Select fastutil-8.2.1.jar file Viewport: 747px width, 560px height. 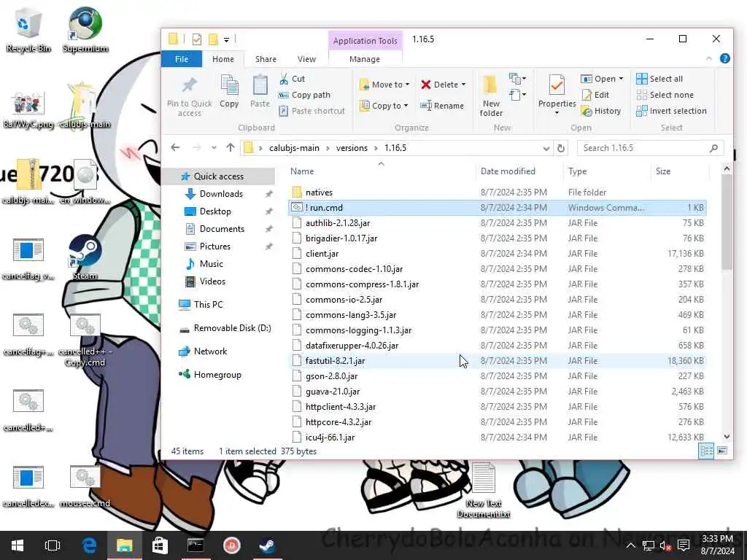(497, 361)
